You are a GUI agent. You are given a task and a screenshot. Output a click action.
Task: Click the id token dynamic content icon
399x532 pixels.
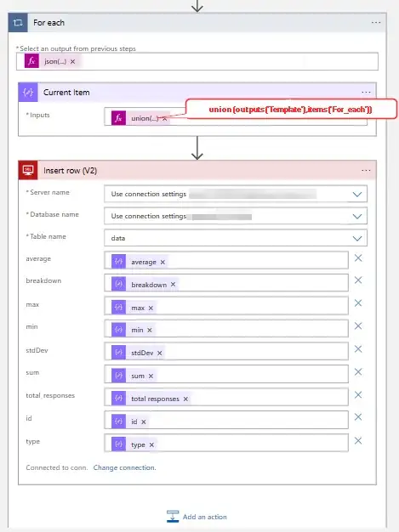[118, 421]
